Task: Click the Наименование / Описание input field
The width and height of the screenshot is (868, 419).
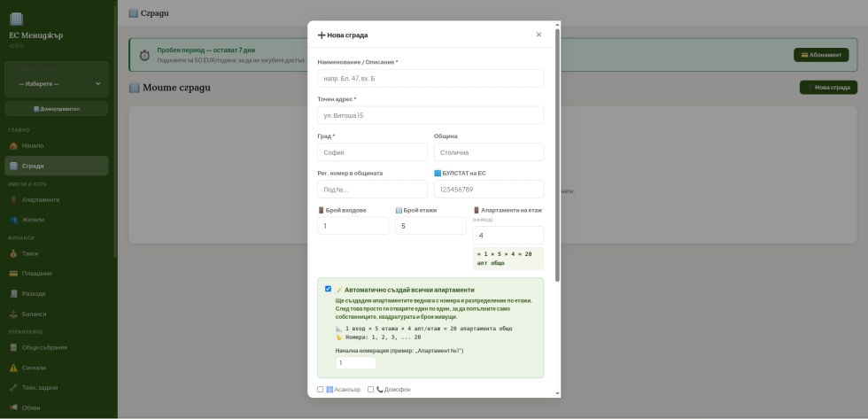Action: click(x=430, y=79)
